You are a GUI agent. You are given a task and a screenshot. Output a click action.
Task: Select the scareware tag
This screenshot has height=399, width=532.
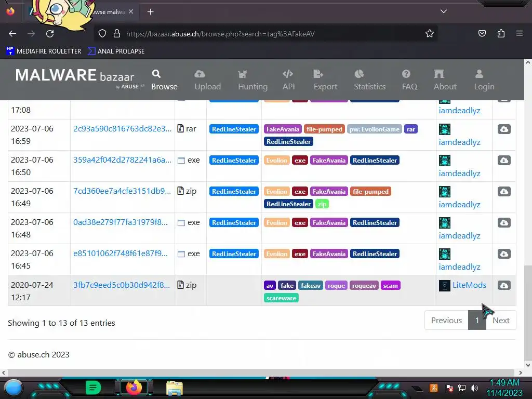(281, 298)
